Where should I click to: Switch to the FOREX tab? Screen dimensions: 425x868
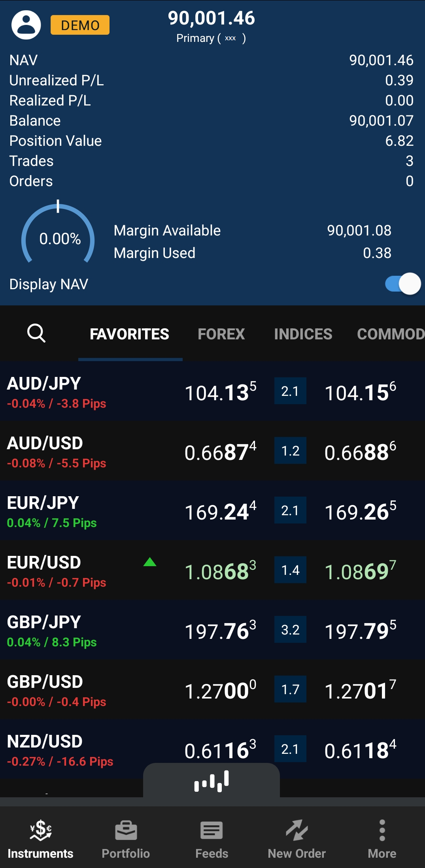221,334
